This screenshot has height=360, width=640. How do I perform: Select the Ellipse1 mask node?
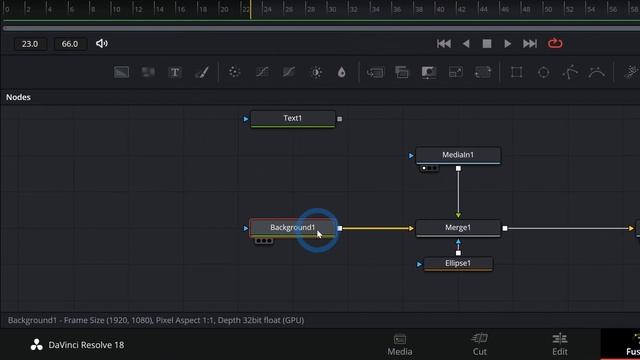[x=458, y=264]
